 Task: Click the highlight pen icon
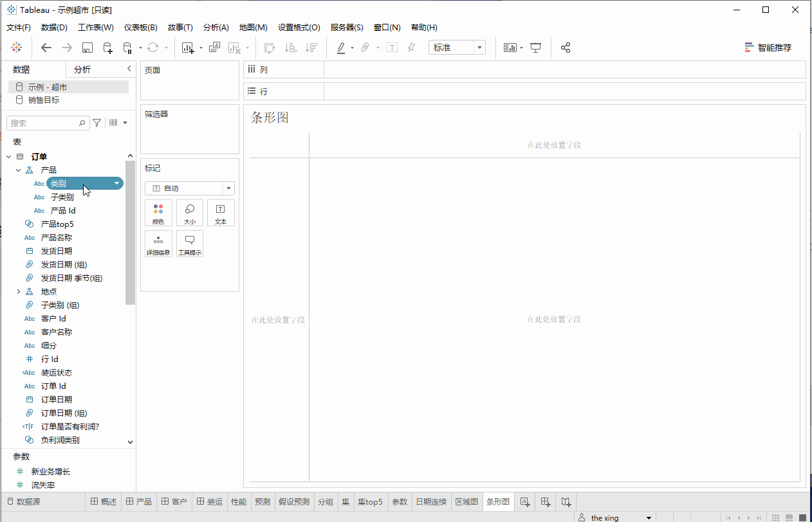341,48
